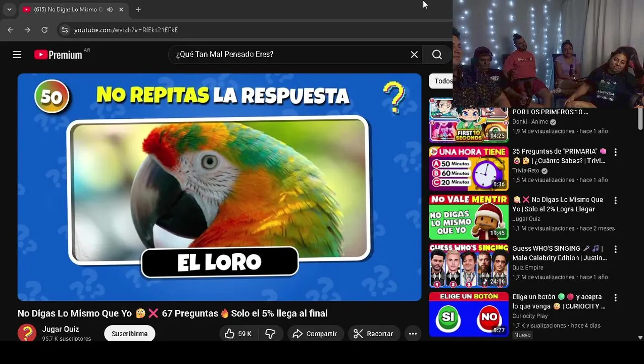Click the sidebar scrollbar down arrow
The image size is (644, 364).
tap(640, 337)
